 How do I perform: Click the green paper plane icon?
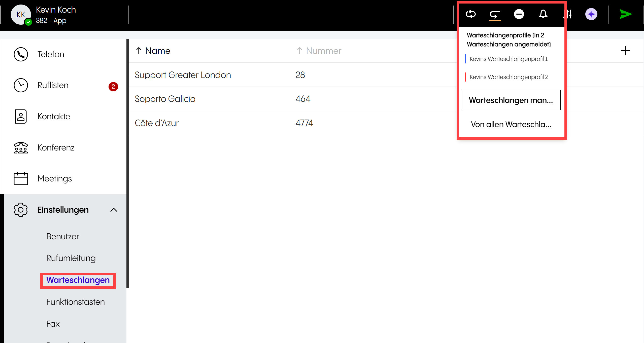click(x=625, y=14)
